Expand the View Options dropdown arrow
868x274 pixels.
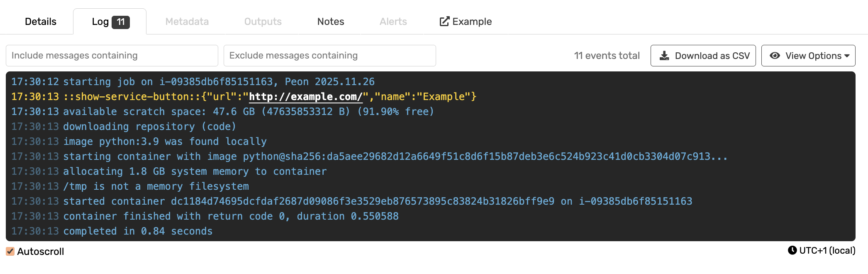pyautogui.click(x=847, y=56)
